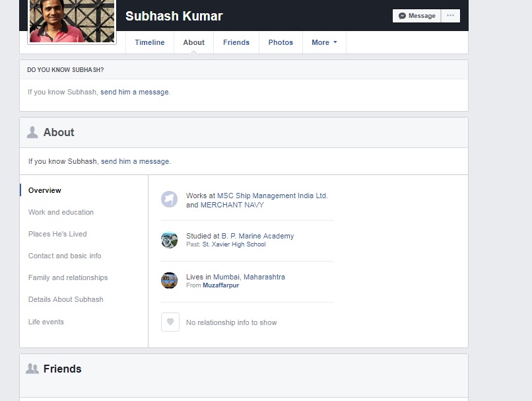Select Contact and basic info section
The image size is (532, 401).
click(x=65, y=256)
